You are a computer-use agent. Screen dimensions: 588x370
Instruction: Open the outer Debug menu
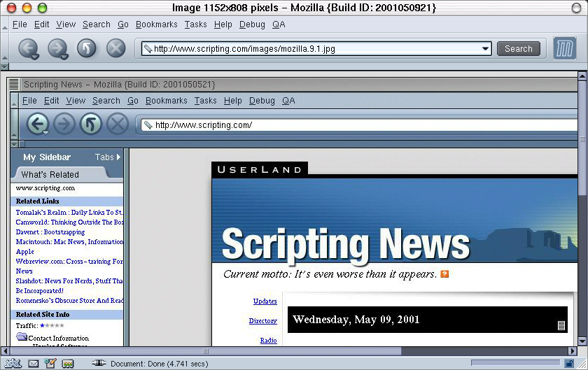(x=252, y=24)
